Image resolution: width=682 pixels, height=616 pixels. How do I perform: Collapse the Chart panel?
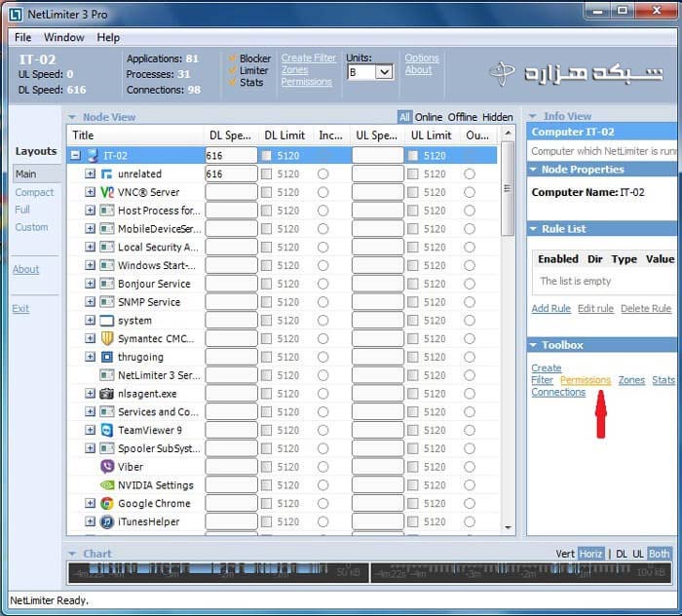(72, 554)
